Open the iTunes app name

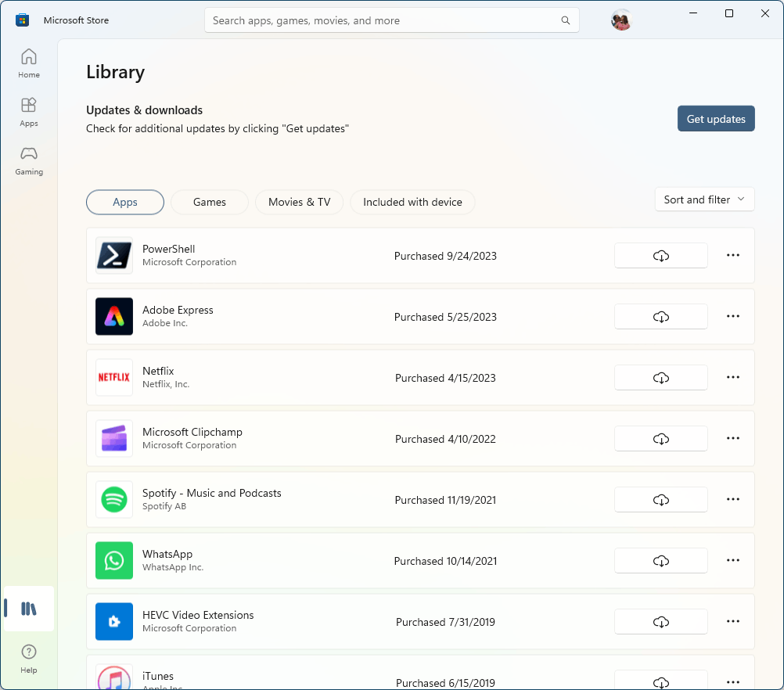(x=157, y=676)
